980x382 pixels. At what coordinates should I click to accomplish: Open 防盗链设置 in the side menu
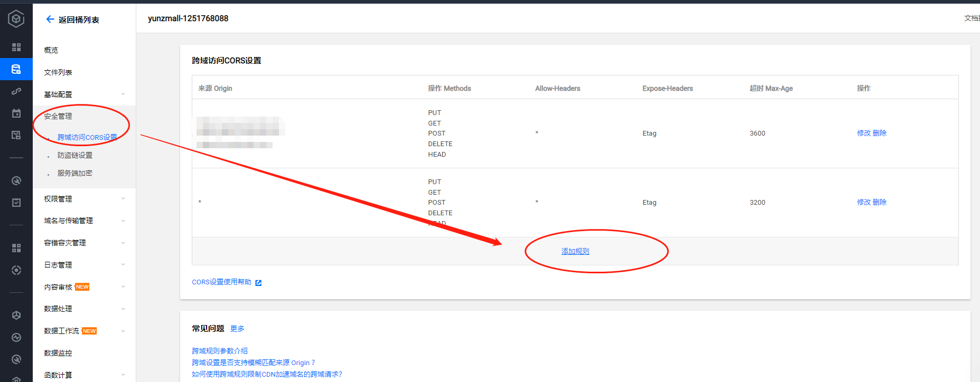(x=75, y=155)
